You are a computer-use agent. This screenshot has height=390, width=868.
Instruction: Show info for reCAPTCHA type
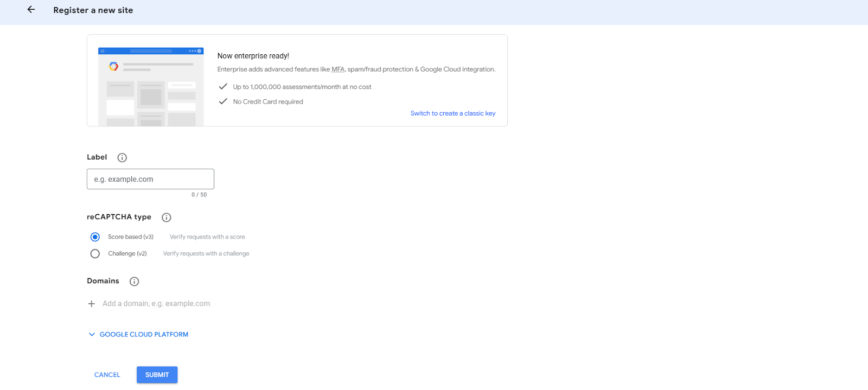click(167, 218)
